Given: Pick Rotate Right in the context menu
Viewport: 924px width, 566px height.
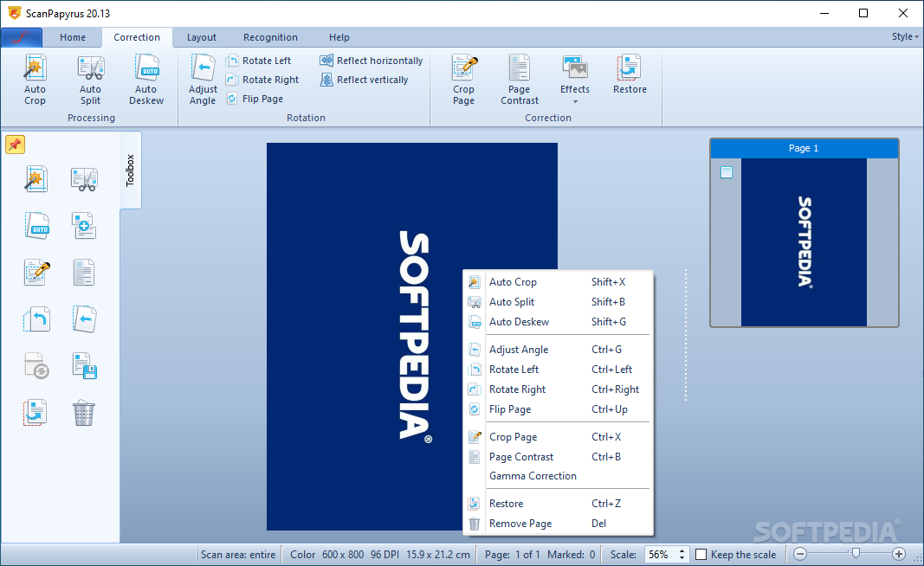Looking at the screenshot, I should point(558,389).
